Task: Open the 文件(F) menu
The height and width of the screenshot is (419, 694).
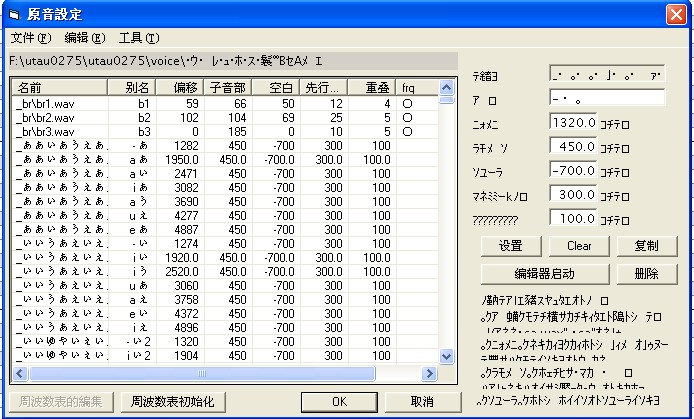Action: pos(31,38)
